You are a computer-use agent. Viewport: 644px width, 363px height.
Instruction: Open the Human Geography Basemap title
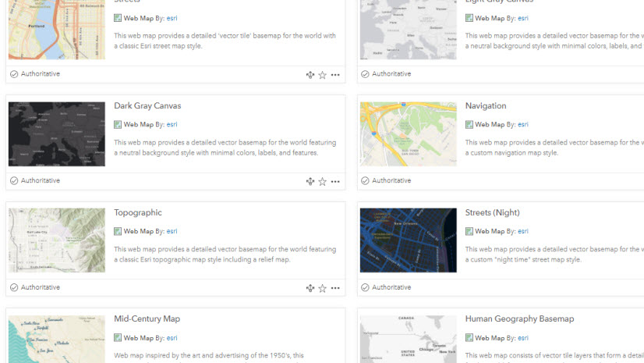[x=519, y=319]
